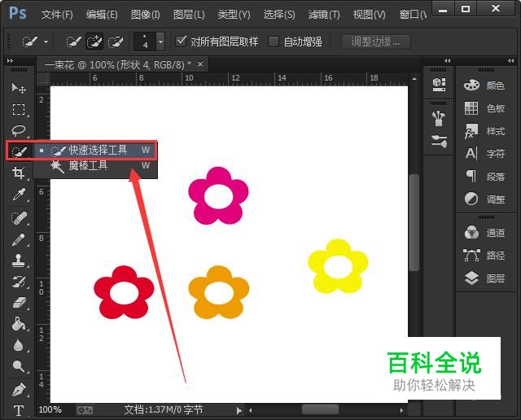Open the 段落 paragraph panel
521x420 pixels.
pos(484,177)
